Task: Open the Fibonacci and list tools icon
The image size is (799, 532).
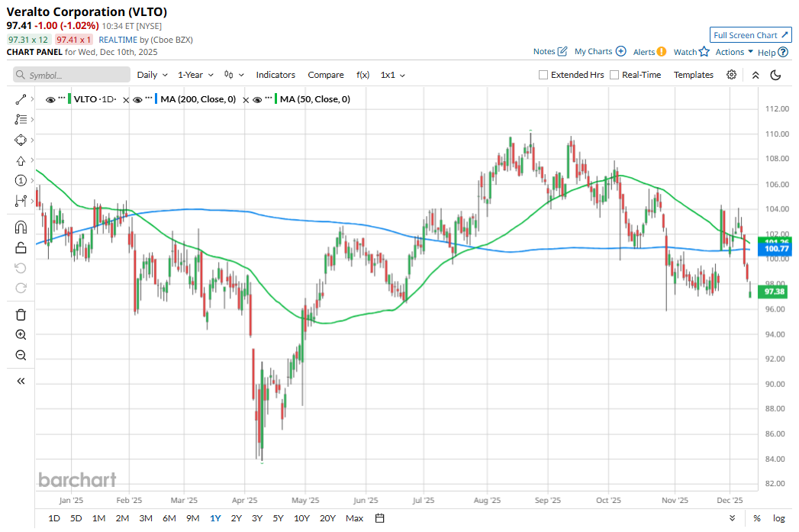Action: [21, 119]
